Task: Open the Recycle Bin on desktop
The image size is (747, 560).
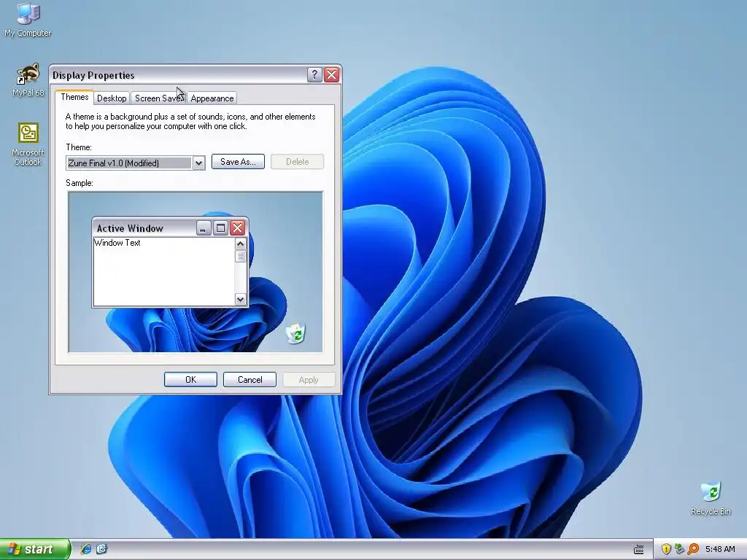Action: [711, 498]
